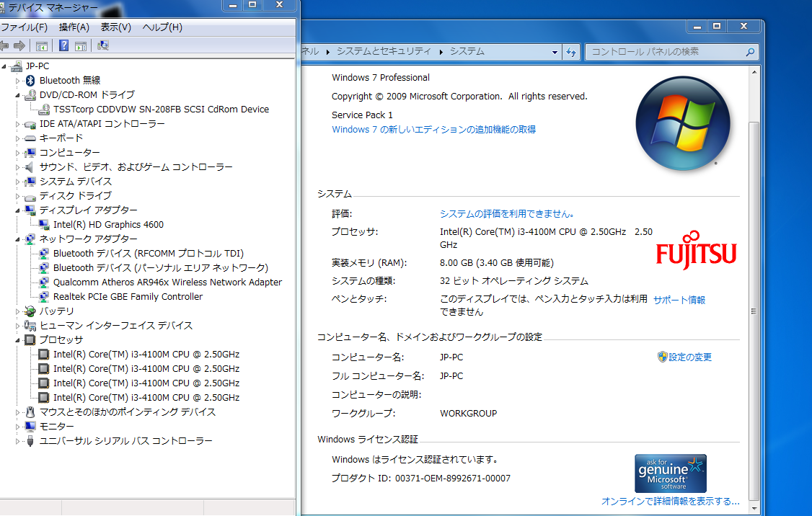Select the Realtek PCIe GBE controller icon
The height and width of the screenshot is (516, 812).
[x=44, y=297]
